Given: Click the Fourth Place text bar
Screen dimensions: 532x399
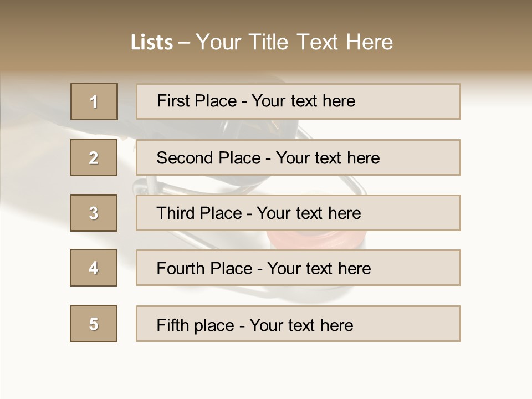Looking at the screenshot, I should click(298, 268).
